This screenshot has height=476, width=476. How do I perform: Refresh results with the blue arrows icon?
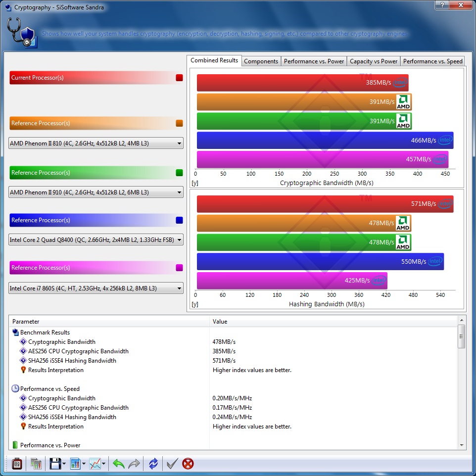(x=153, y=464)
